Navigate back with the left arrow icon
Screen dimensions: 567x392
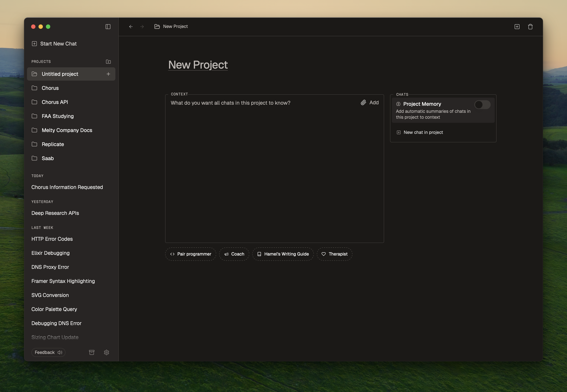[131, 26]
